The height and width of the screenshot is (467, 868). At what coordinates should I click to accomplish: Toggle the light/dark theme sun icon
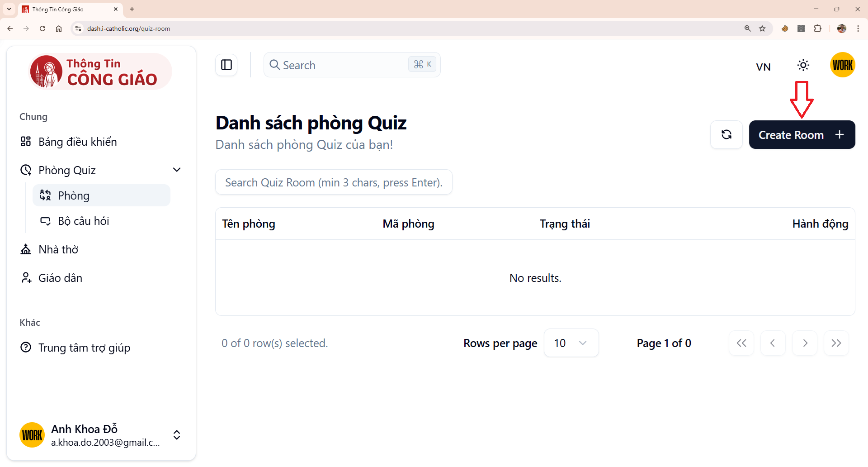tap(803, 65)
